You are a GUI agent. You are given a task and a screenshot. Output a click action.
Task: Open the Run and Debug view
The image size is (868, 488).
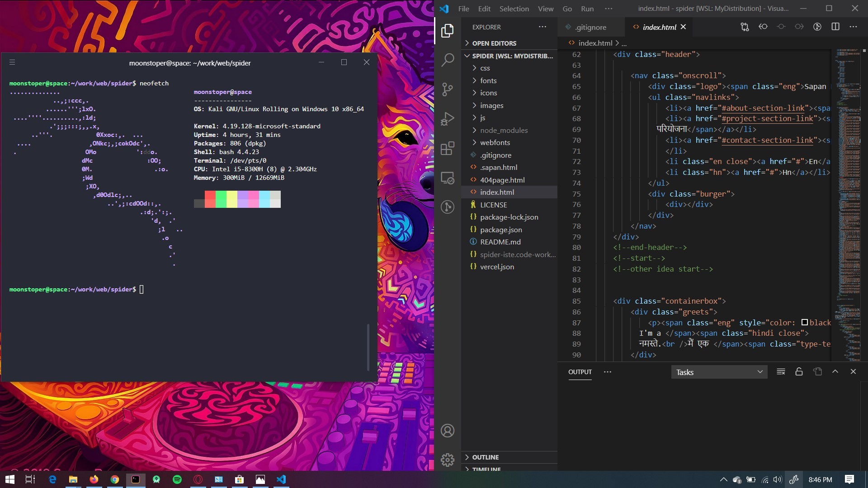[x=448, y=119]
